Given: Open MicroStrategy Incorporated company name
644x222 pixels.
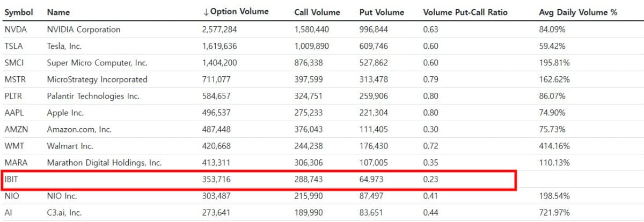Looking at the screenshot, I should (x=97, y=79).
